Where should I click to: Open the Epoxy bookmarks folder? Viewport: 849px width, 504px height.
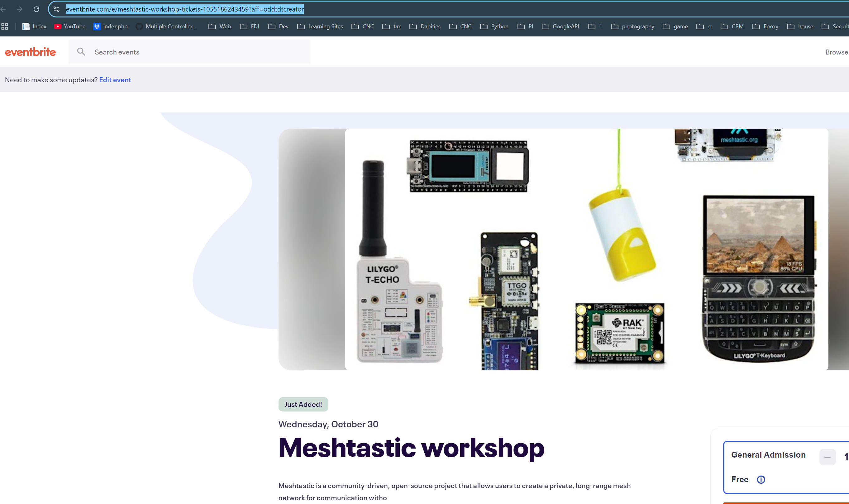[766, 26]
